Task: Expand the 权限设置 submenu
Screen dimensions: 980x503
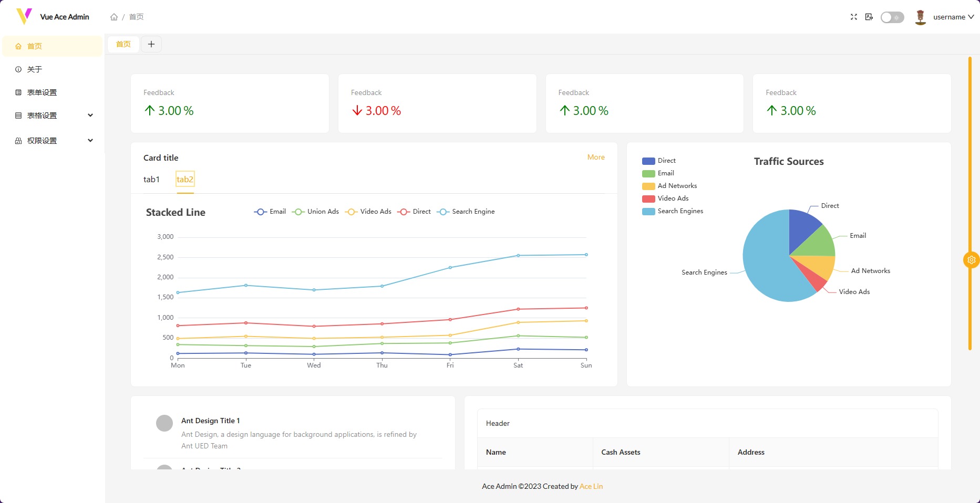Action: 53,141
